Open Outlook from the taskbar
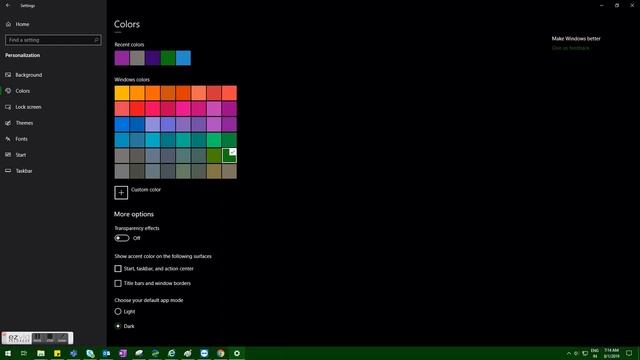 (107, 353)
